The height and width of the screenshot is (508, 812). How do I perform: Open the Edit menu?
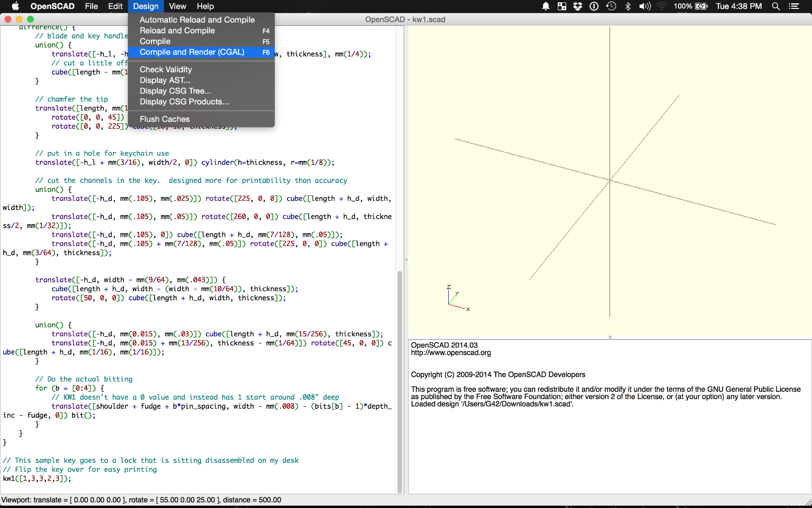click(x=115, y=6)
